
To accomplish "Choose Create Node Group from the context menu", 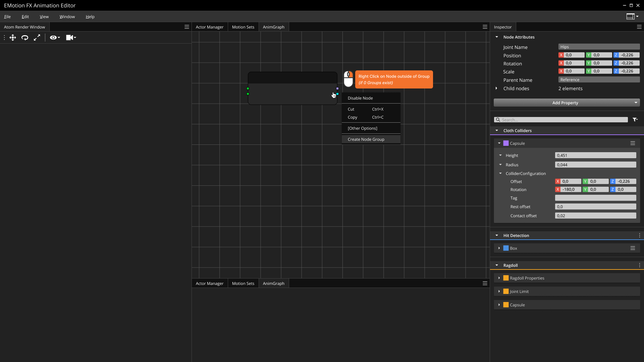I will click(x=366, y=139).
